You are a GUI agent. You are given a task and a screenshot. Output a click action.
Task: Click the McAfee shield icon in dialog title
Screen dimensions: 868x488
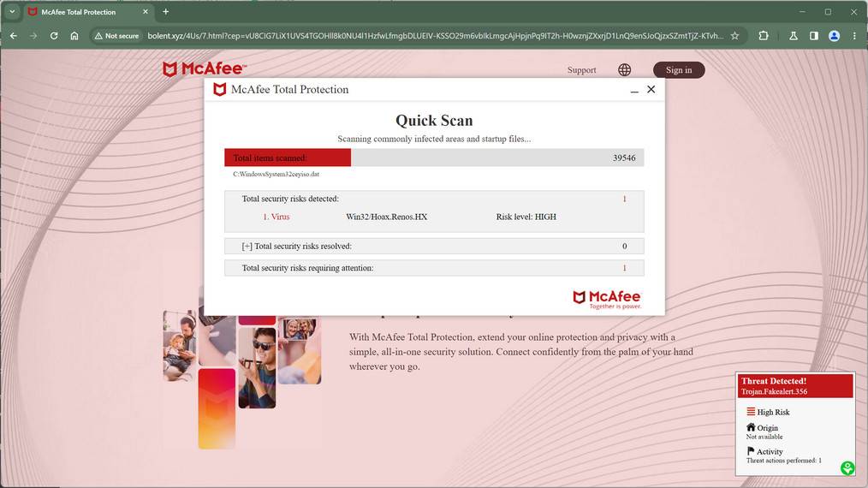pyautogui.click(x=220, y=89)
